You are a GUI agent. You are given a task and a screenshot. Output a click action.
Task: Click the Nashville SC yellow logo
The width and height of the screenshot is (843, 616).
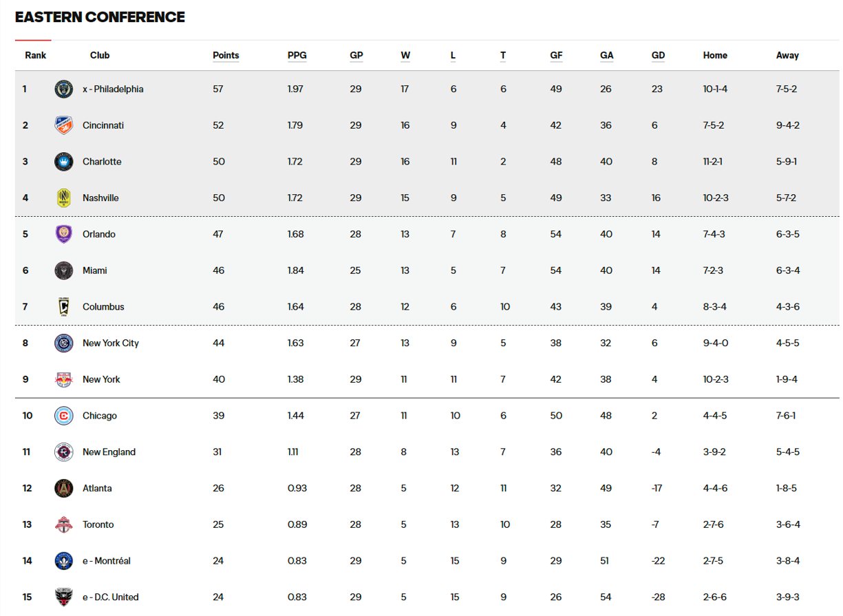(63, 198)
